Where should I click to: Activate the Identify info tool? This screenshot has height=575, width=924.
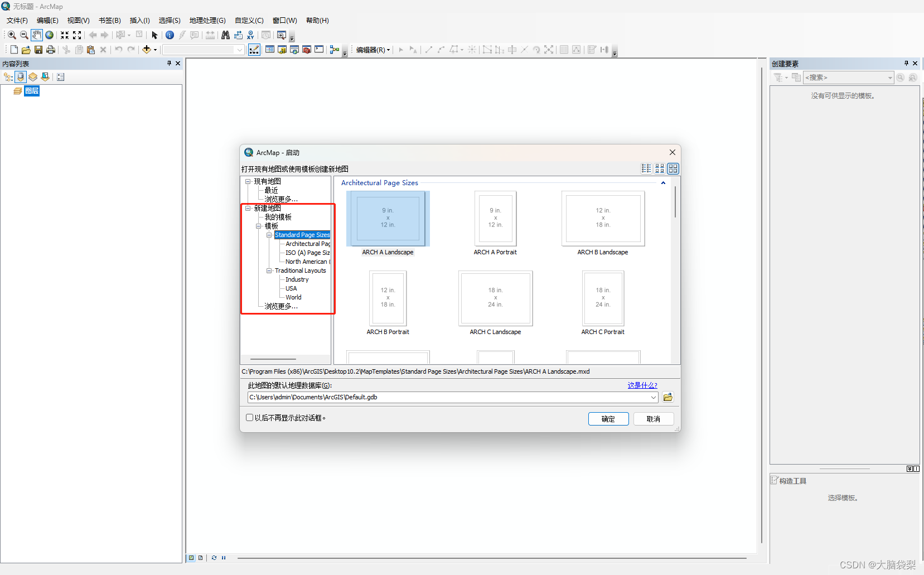pyautogui.click(x=170, y=35)
